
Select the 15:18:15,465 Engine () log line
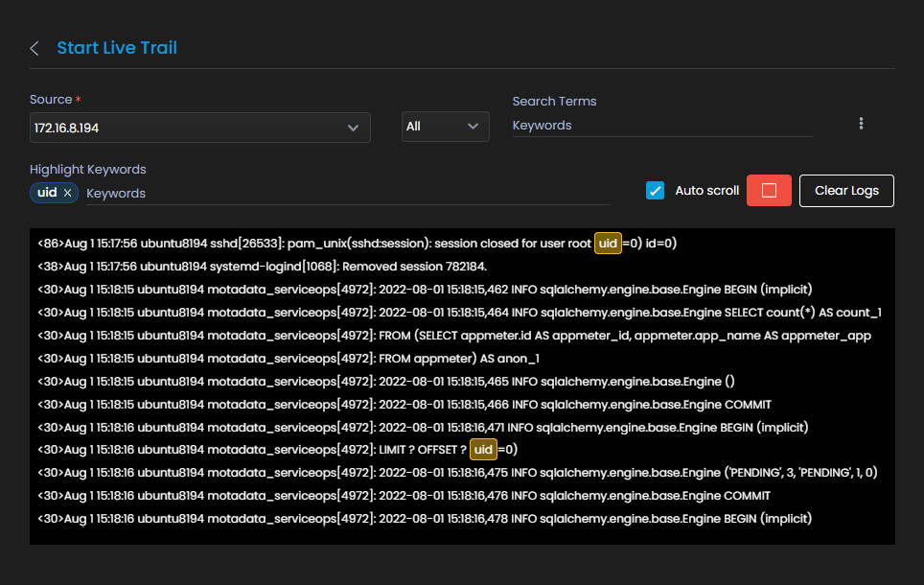coord(386,382)
